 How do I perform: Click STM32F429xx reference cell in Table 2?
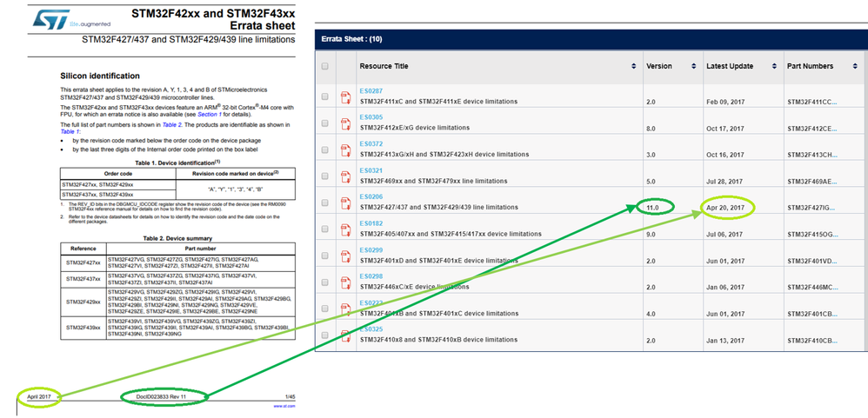[83, 302]
